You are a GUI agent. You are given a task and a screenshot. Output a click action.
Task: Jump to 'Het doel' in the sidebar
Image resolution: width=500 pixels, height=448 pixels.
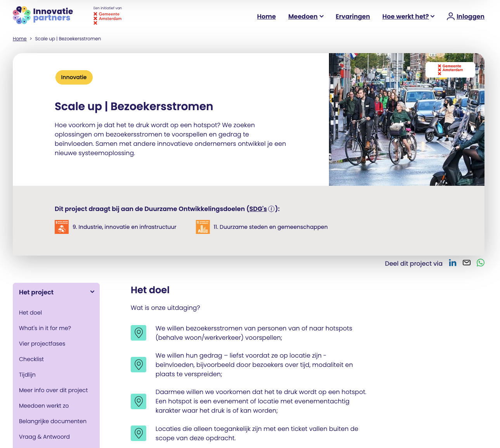pyautogui.click(x=30, y=313)
